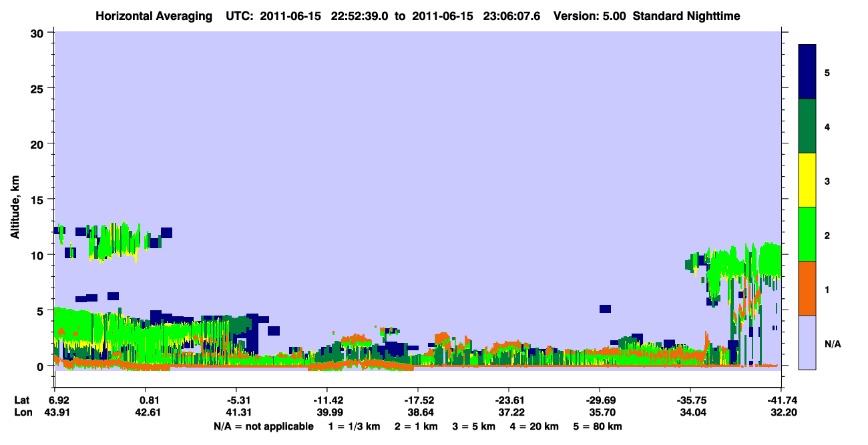Click the yellow level 3 color swatch
This screenshot has height=445, width=868.
807,180
